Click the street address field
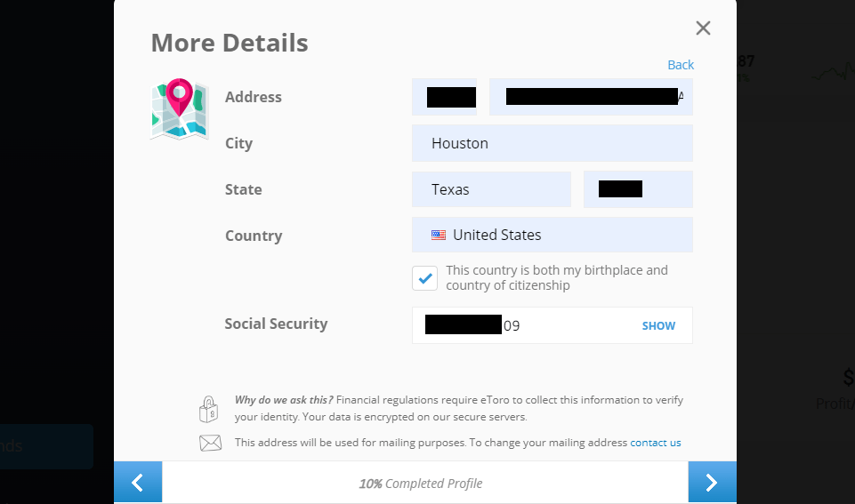Viewport: 855px width, 504px height. click(591, 97)
